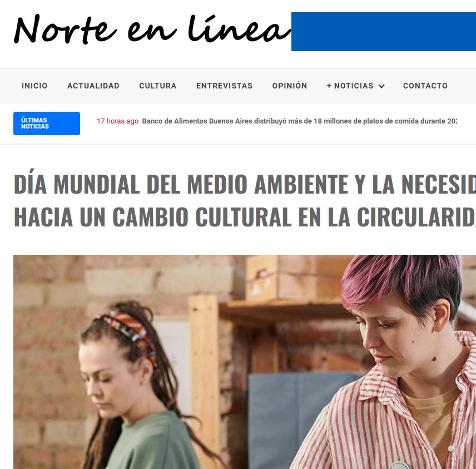Screen dimensions: 476x469
Task: Open the OPINIÓN section
Action: (290, 86)
